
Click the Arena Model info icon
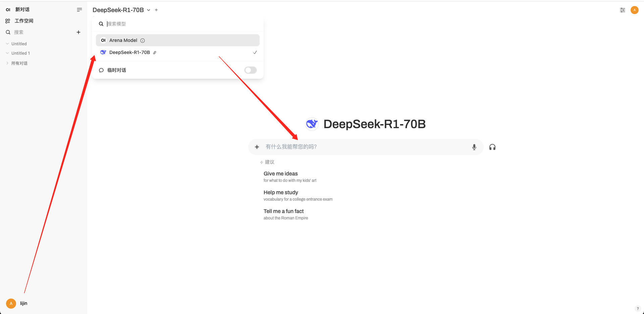pyautogui.click(x=143, y=41)
